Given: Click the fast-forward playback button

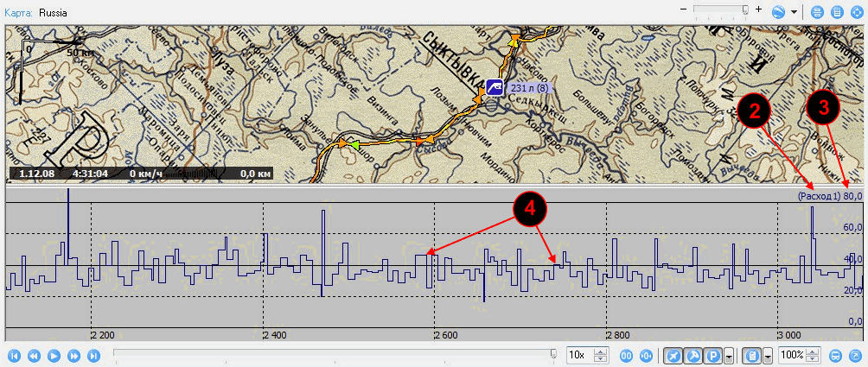Looking at the screenshot, I should pos(73,355).
